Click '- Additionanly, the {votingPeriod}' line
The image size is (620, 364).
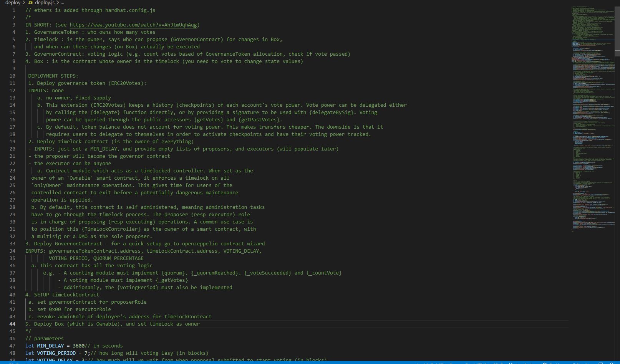(x=145, y=287)
